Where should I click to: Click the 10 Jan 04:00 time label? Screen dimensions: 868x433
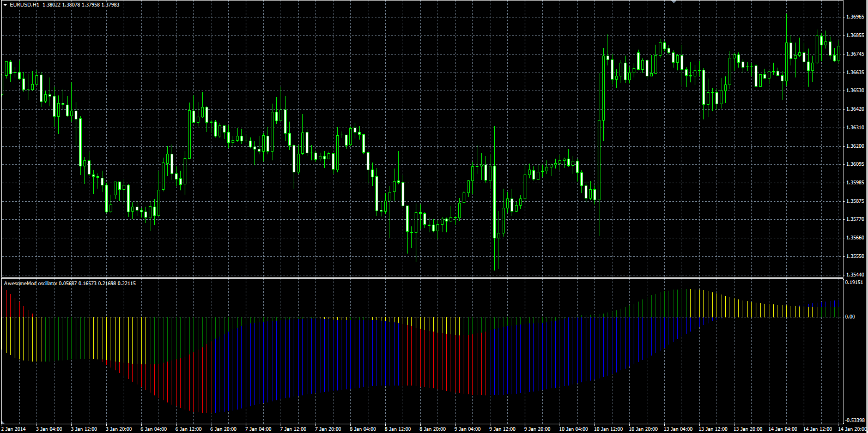coord(573,429)
